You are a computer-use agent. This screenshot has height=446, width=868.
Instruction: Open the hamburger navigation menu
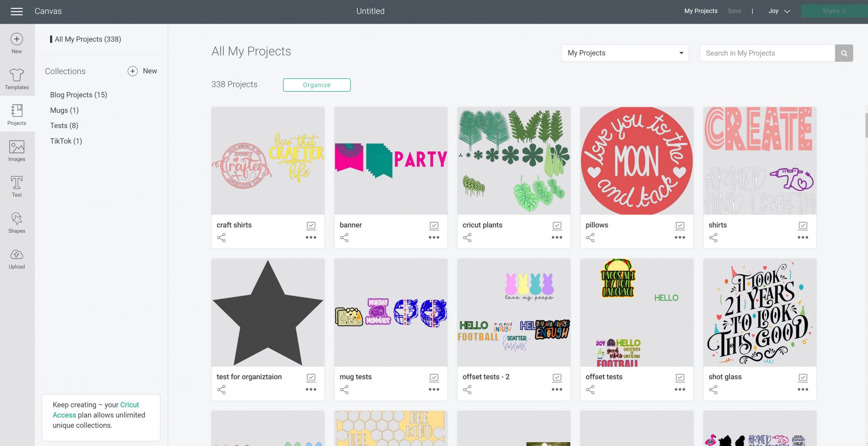coord(17,11)
